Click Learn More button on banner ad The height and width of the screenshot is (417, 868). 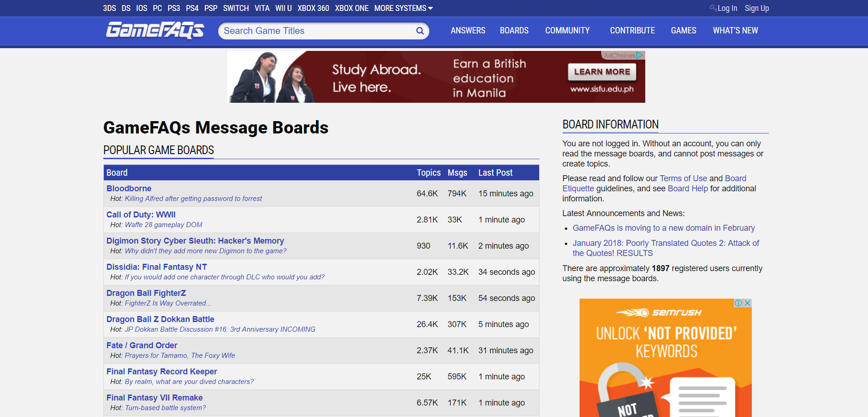point(602,72)
